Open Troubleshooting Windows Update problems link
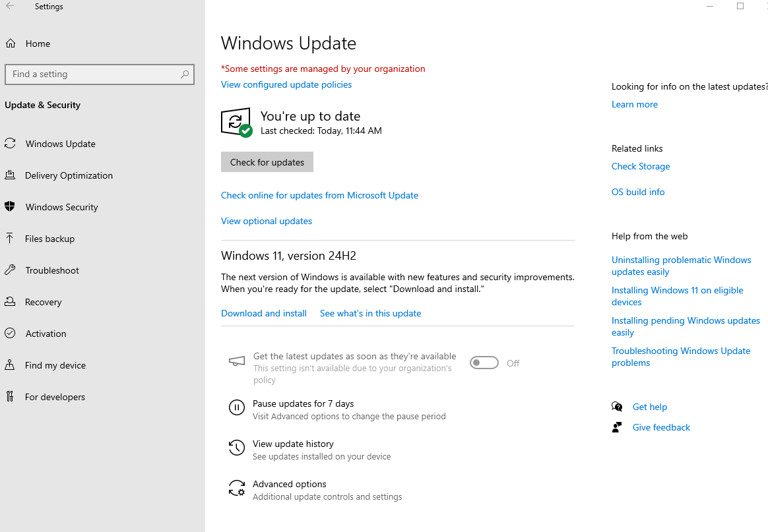This screenshot has height=532, width=768. [x=681, y=357]
